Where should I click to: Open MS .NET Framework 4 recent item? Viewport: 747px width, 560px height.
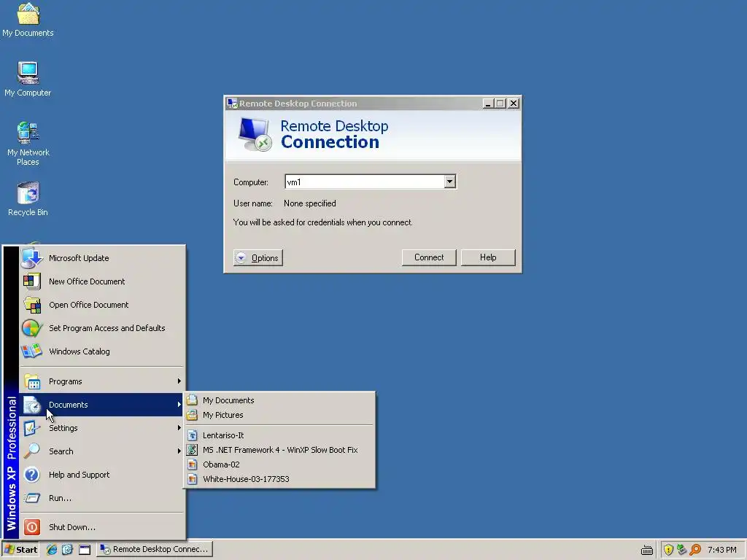pos(279,450)
